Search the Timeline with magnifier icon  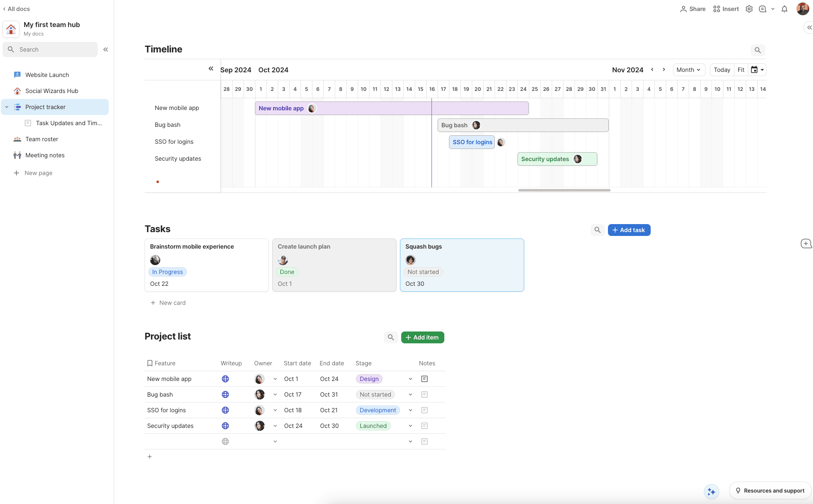point(758,50)
